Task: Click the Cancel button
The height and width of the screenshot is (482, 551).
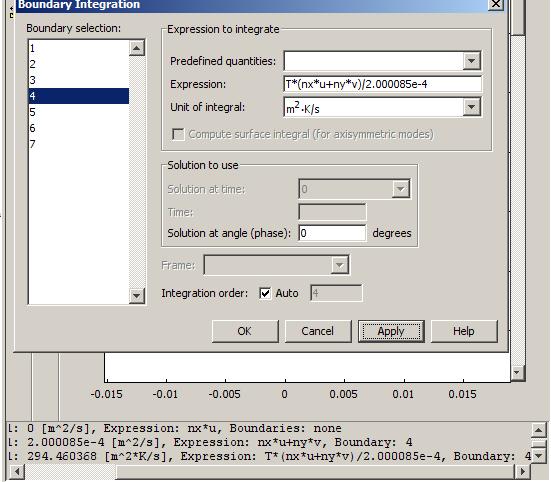Action: coord(318,331)
